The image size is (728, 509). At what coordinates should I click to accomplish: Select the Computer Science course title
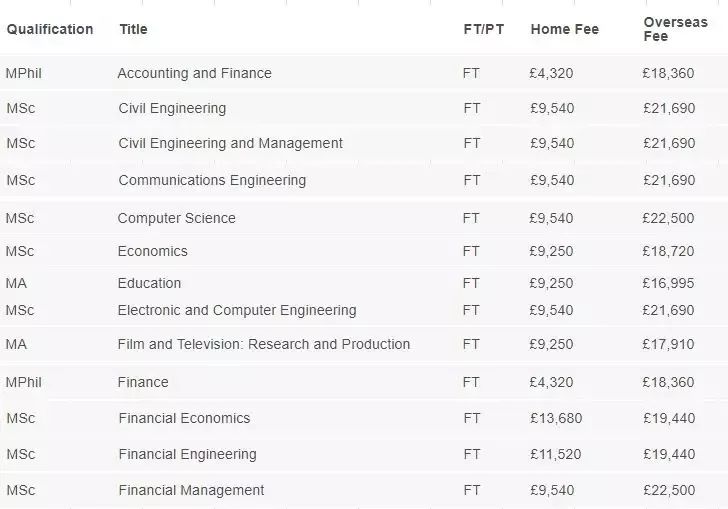[176, 218]
